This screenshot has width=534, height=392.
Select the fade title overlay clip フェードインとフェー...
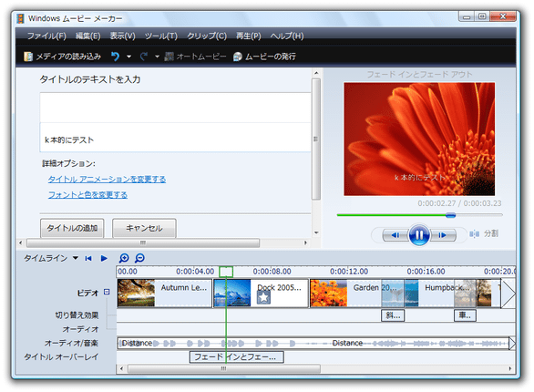tap(236, 357)
